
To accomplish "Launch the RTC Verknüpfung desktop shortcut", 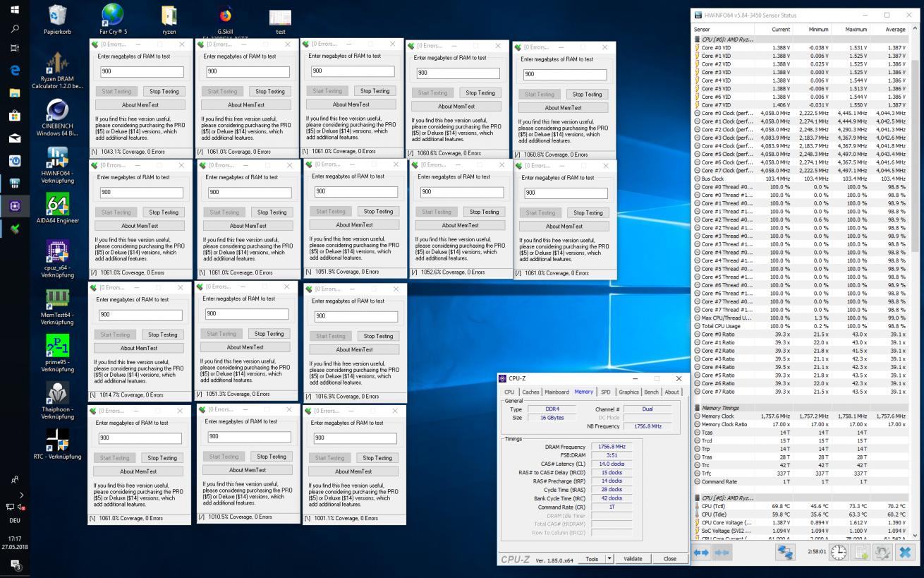I will [x=57, y=444].
